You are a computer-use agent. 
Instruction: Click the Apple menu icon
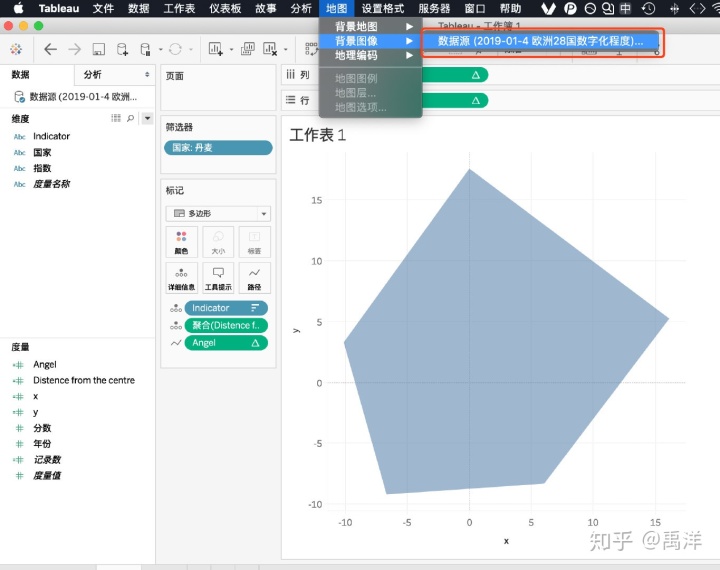coord(18,8)
